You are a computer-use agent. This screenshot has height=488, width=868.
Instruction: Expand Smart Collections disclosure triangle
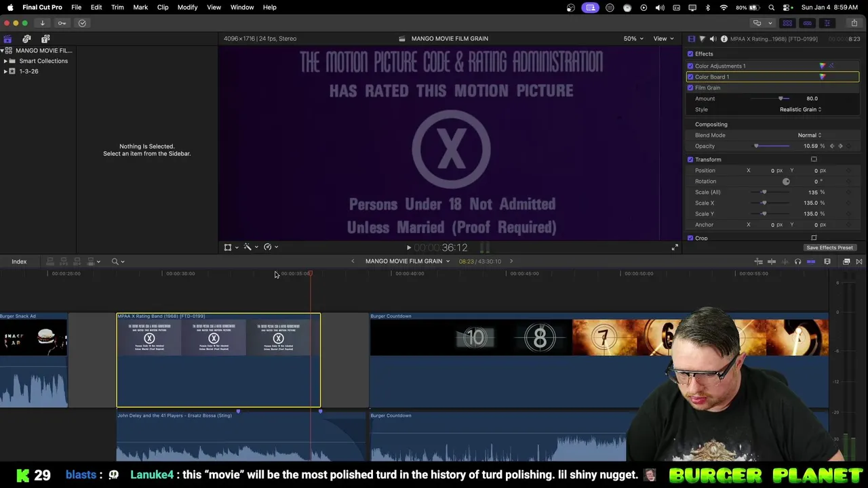point(5,61)
